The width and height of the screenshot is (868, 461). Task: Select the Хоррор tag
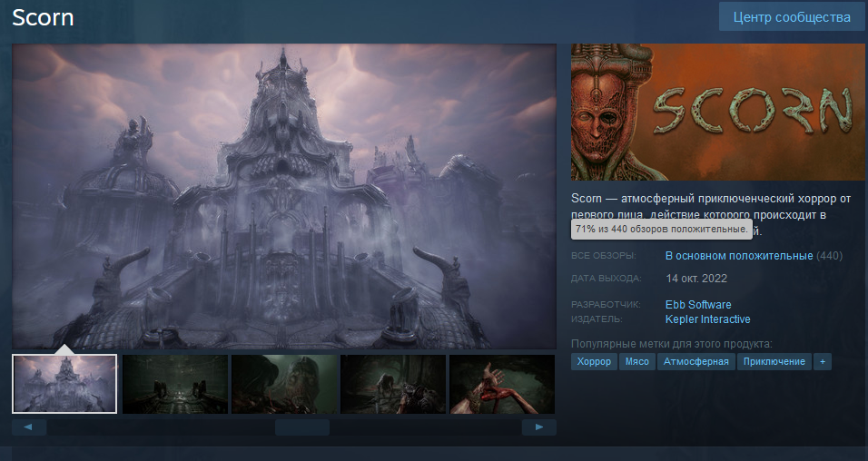[x=594, y=361]
